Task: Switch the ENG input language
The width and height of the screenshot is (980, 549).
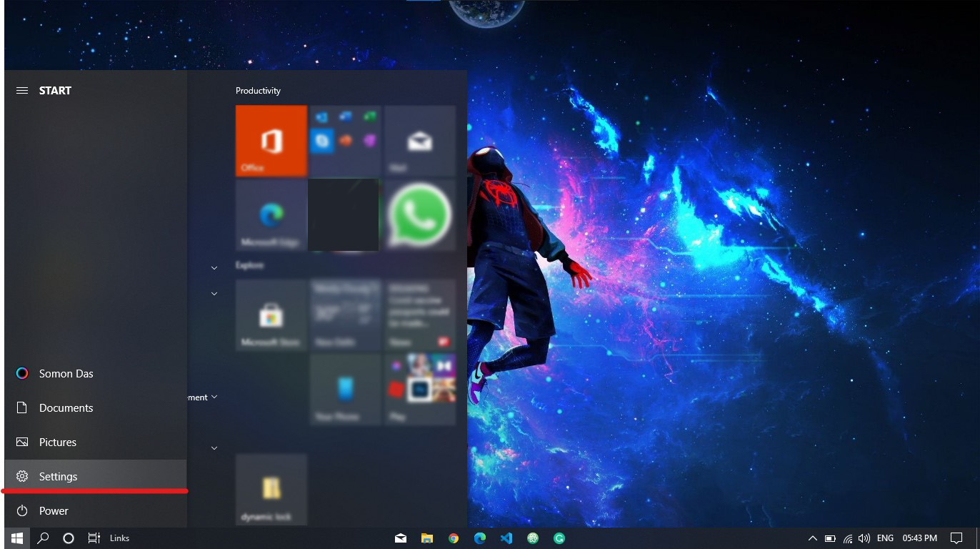Action: pos(885,538)
